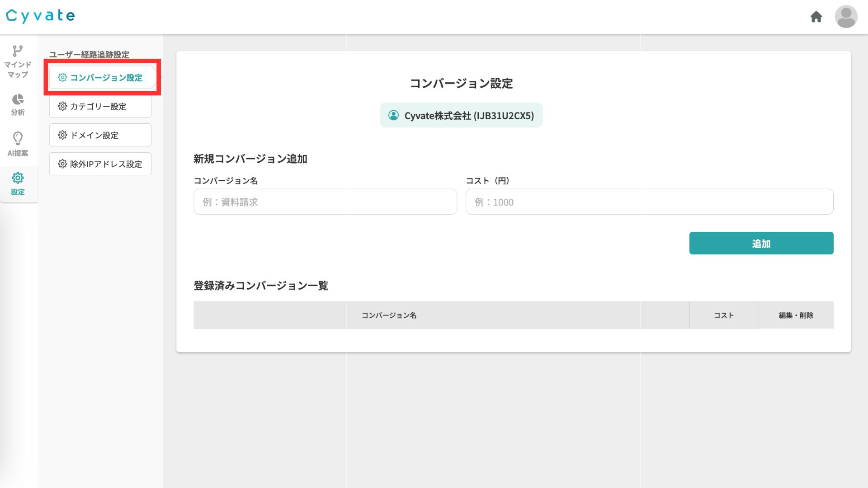This screenshot has height=488, width=868.
Task: Click gear icon beside ドメイン設定
Action: point(62,135)
